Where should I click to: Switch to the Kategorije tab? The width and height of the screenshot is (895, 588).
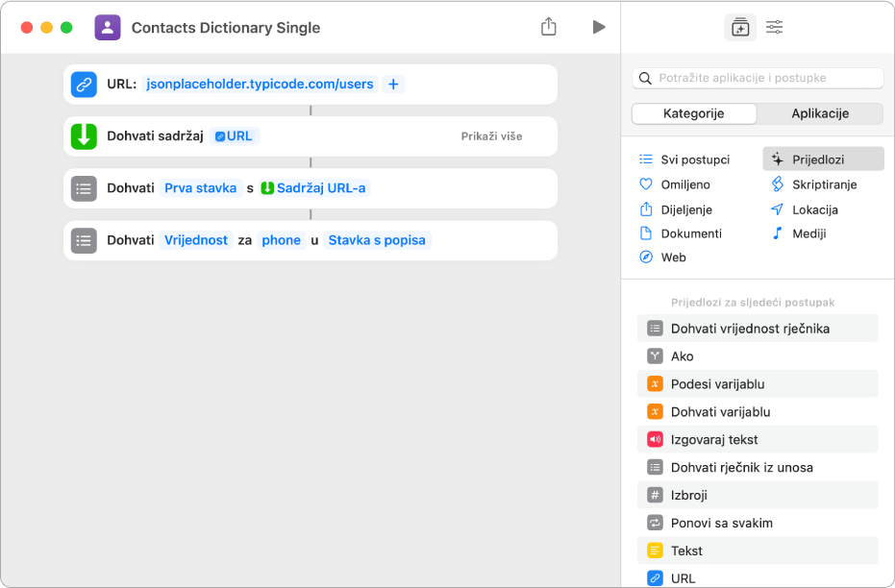(693, 113)
